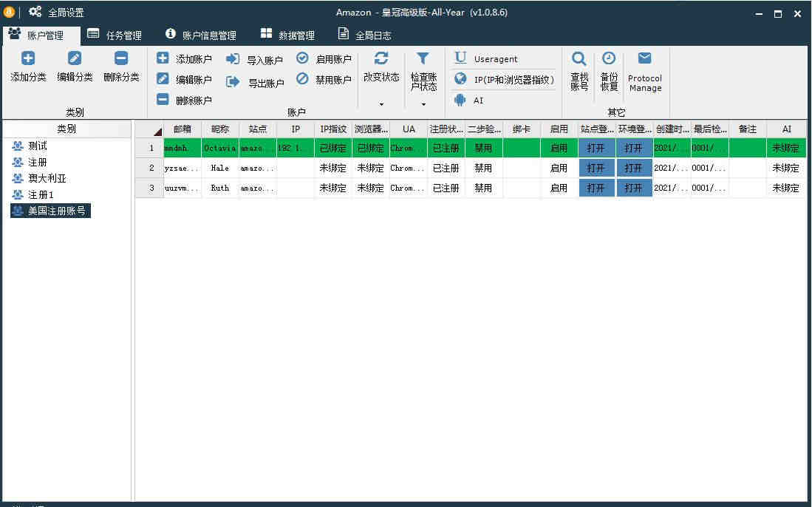The image size is (812, 507).
Task: Disable account via 禁用账户
Action: (x=324, y=79)
